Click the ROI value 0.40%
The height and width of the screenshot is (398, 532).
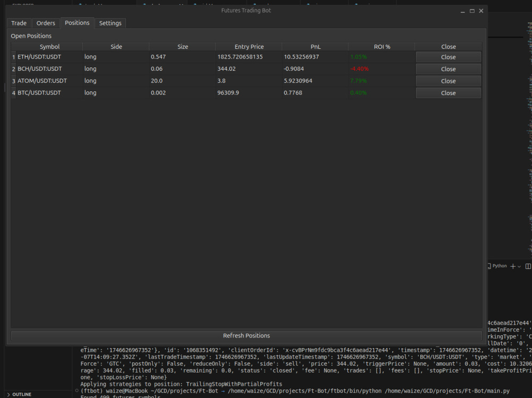358,93
